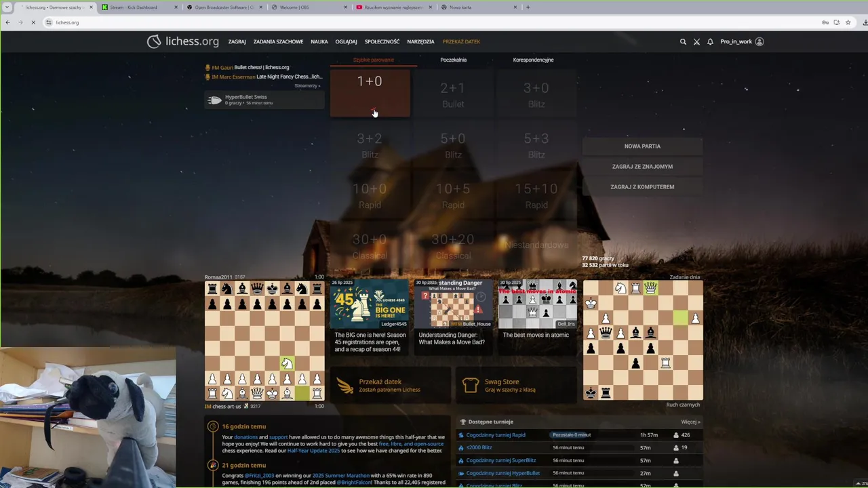Open The best moves in atomic thumbnail
The height and width of the screenshot is (488, 868).
coord(536,304)
